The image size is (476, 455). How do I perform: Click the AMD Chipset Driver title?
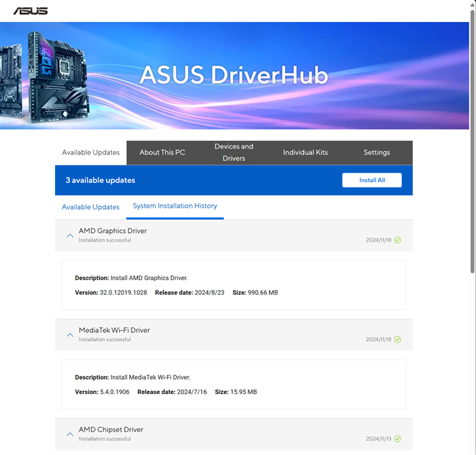(x=111, y=429)
